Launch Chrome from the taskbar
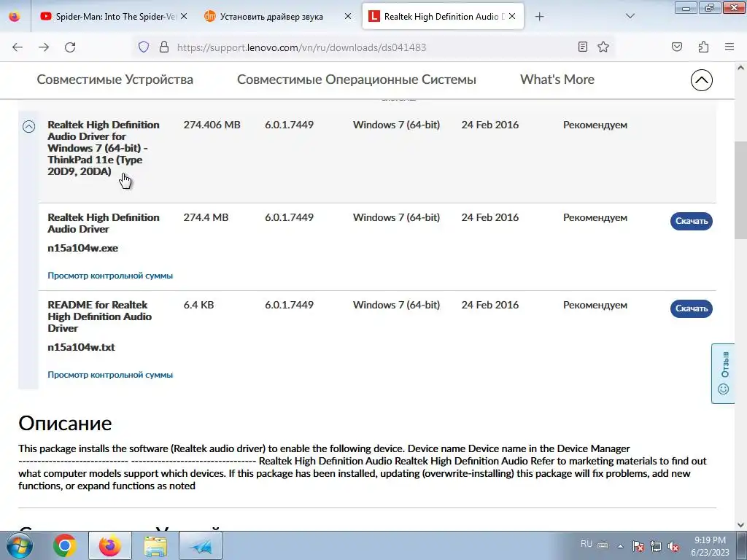747x560 pixels. point(64,545)
